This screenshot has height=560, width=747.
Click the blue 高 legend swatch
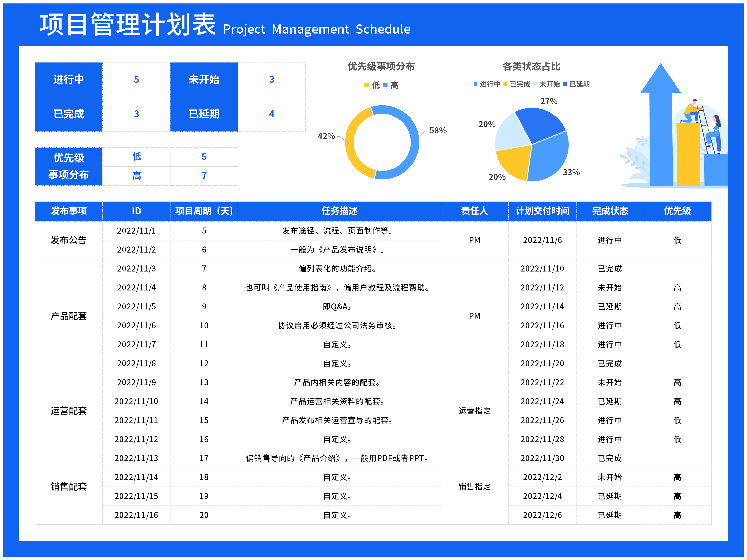pos(385,85)
